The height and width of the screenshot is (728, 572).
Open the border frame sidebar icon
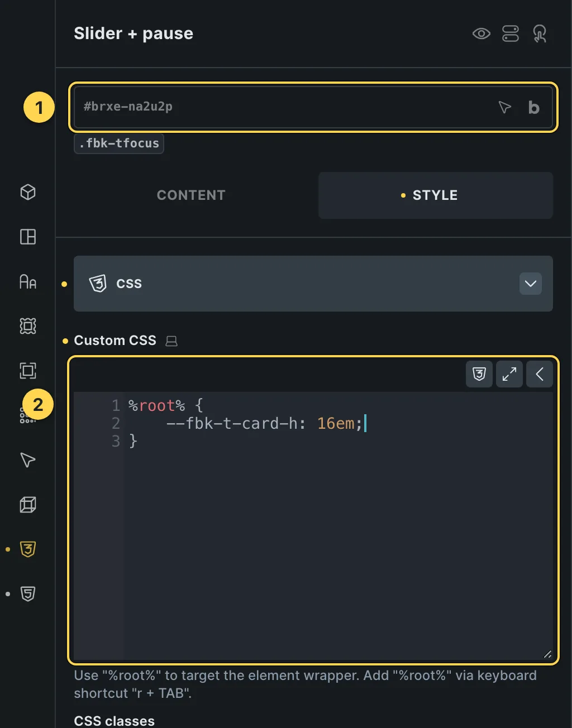coord(28,371)
